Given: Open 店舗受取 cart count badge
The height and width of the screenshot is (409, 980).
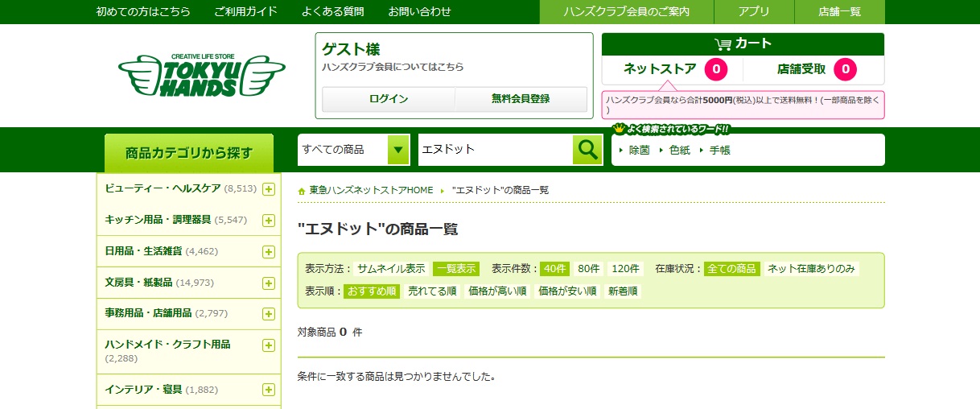Looking at the screenshot, I should tap(845, 70).
